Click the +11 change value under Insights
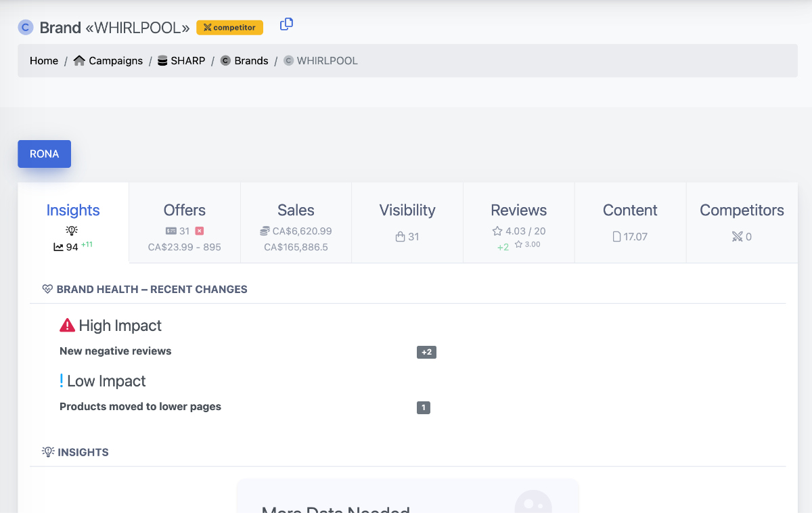 tap(87, 245)
